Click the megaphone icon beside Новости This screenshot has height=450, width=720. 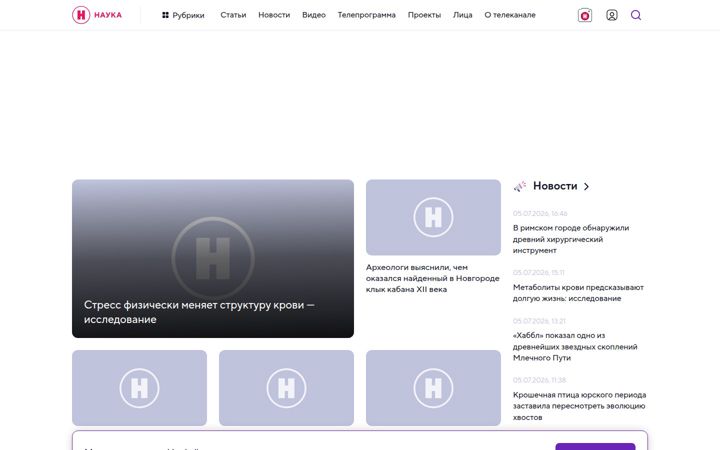click(x=520, y=186)
